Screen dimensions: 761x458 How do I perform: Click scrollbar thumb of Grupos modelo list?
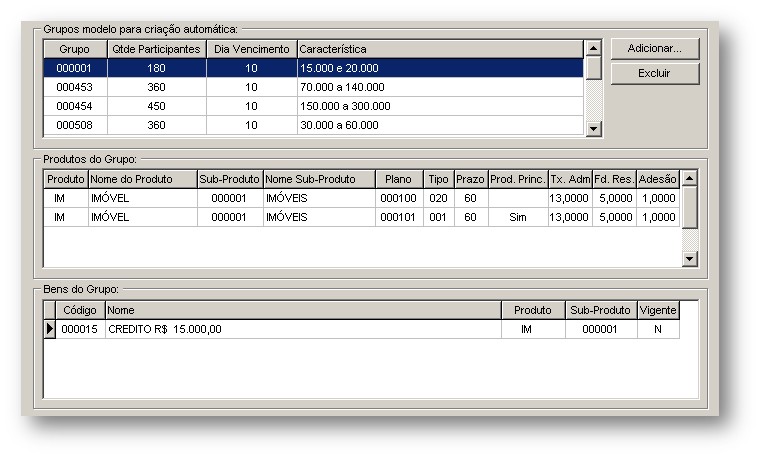pos(594,67)
